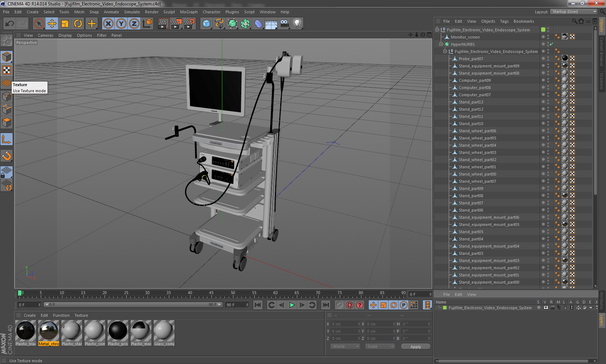The image size is (606, 364).
Task: Open the array modeling objects
Action: [x=246, y=24]
